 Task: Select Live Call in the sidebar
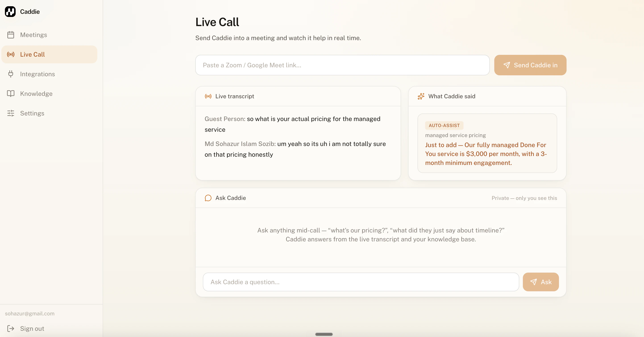(49, 54)
